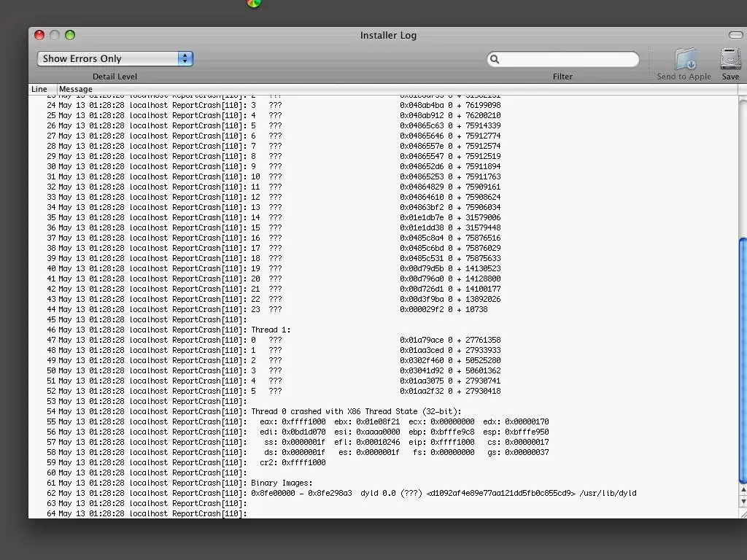This screenshot has width=747, height=560.
Task: Select line 61 'Binary Images:'
Action: (x=282, y=483)
